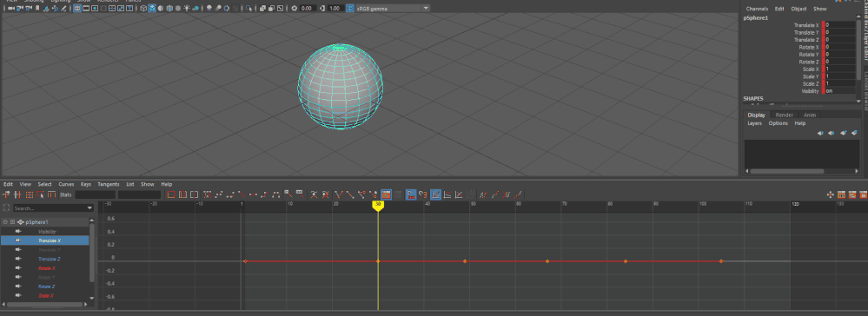This screenshot has height=316, width=868.
Task: Open the outliner search options arrow
Action: point(89,208)
